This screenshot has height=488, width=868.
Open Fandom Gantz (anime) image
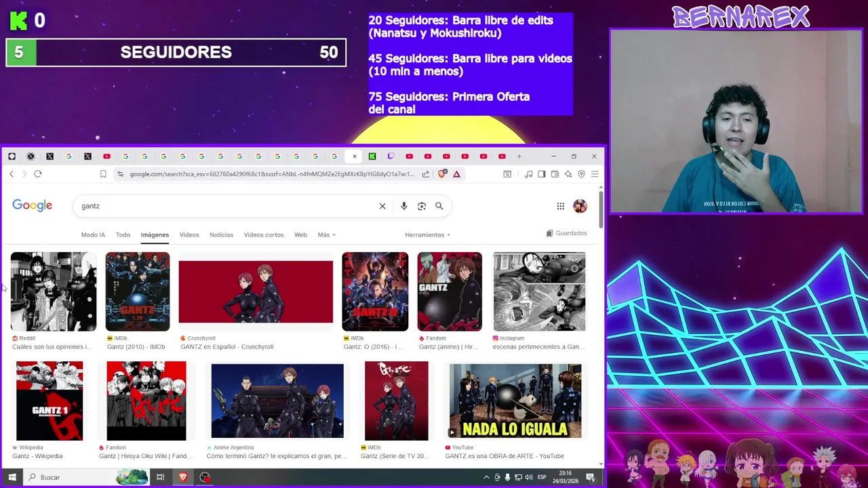tap(450, 291)
